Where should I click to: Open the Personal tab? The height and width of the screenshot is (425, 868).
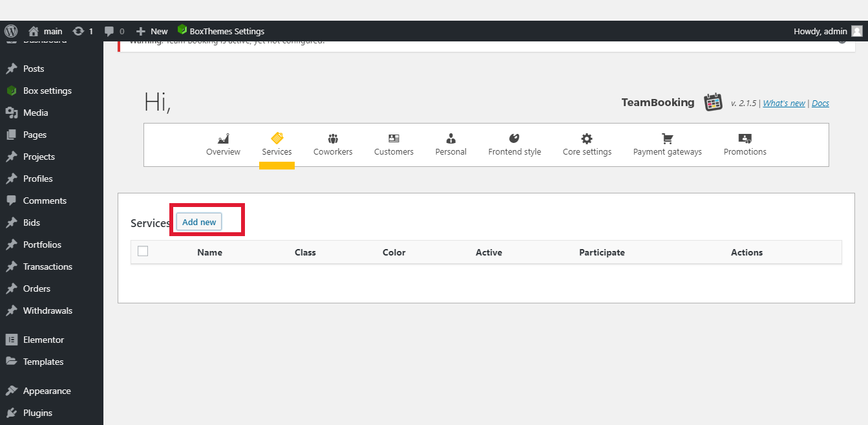(451, 145)
